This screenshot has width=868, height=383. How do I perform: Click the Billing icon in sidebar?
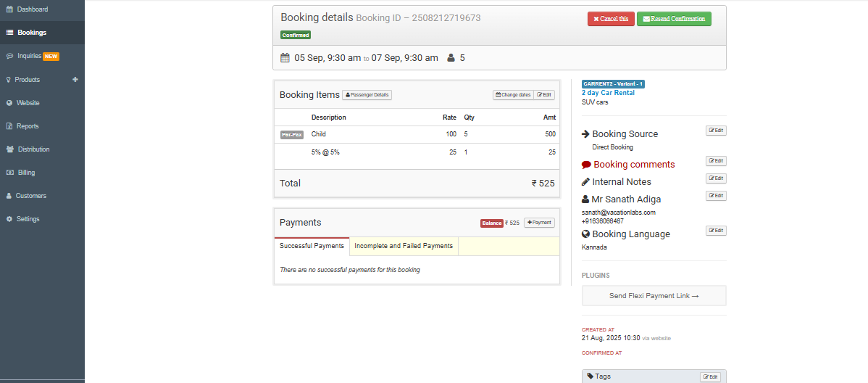pos(9,173)
